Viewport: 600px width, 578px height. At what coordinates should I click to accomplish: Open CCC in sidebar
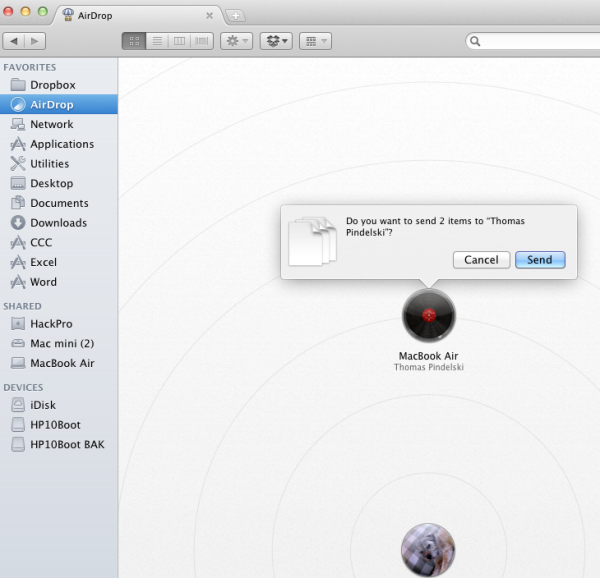coord(59,243)
